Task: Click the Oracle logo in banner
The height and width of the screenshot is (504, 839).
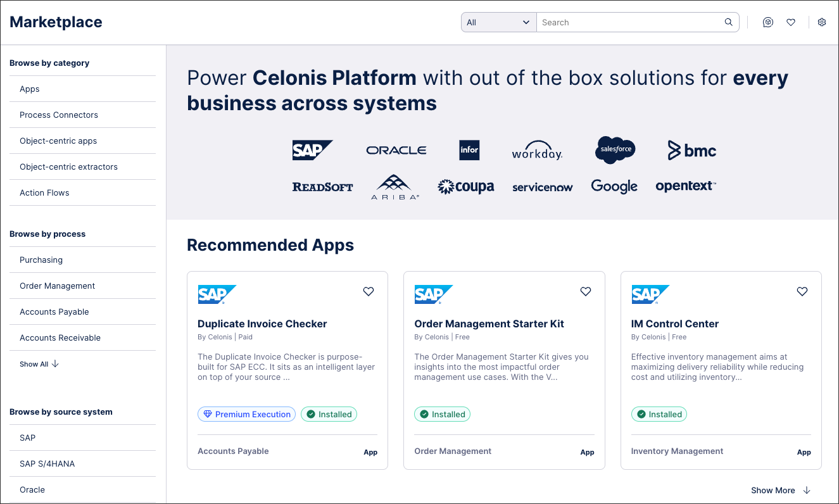Action: [396, 151]
